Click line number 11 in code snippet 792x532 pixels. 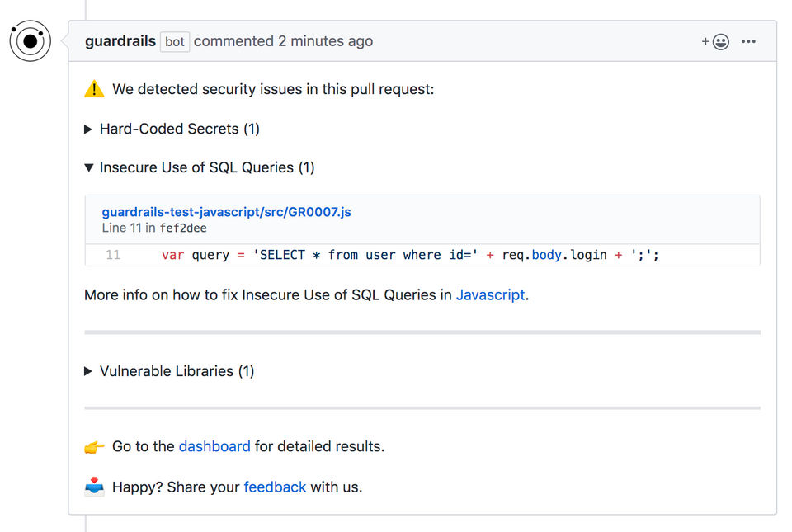pyautogui.click(x=113, y=255)
